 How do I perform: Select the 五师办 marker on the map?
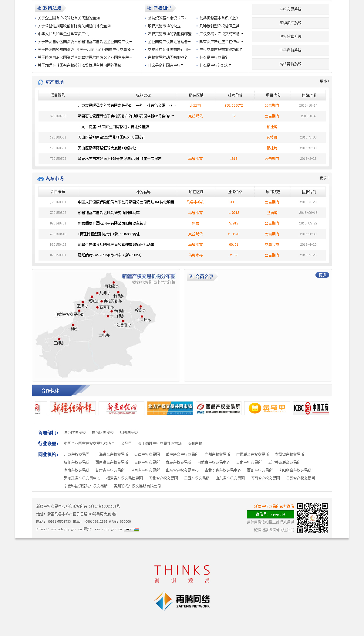pos(83,302)
